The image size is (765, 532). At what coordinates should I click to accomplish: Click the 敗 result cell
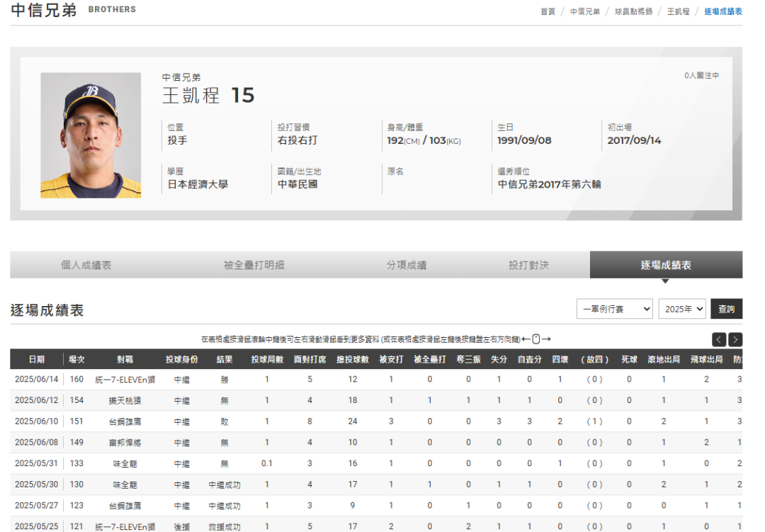point(225,421)
